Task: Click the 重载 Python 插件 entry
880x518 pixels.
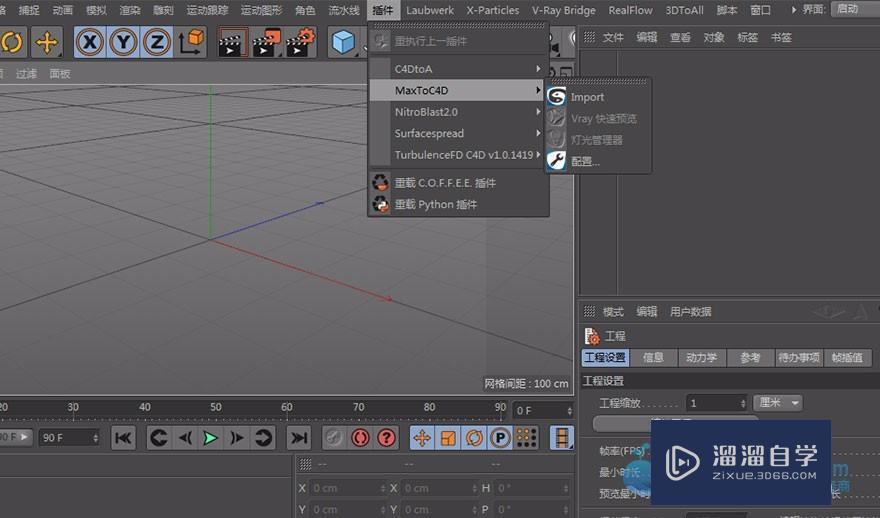Action: click(x=436, y=204)
